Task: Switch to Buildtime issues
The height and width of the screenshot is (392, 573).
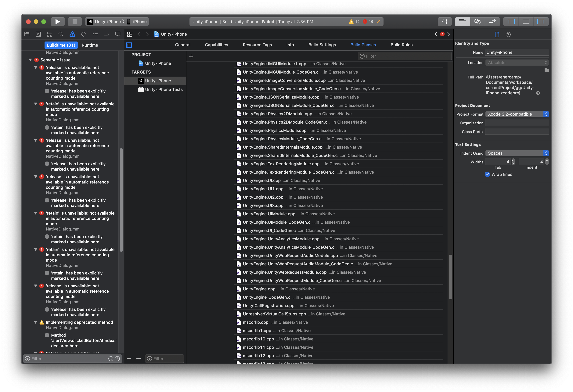Action: pyautogui.click(x=61, y=45)
